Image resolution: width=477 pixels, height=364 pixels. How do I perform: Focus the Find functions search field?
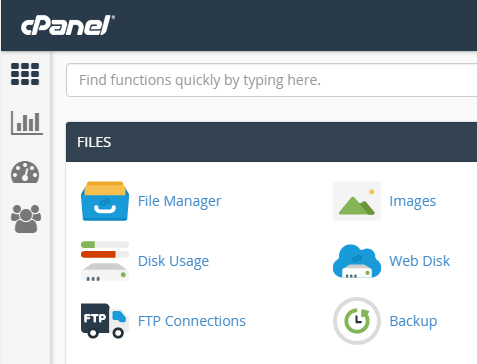point(272,80)
